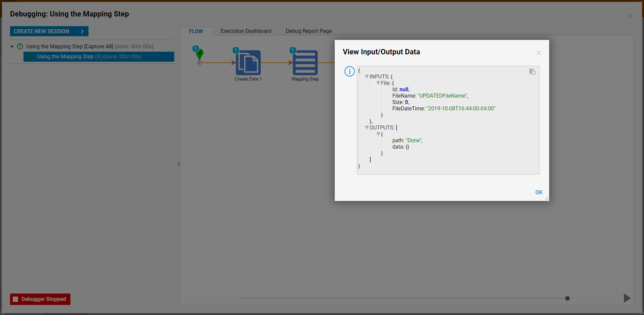Screen dimensions: 644x315
Task: Click the panel splitter handle
Action: pyautogui.click(x=179, y=164)
